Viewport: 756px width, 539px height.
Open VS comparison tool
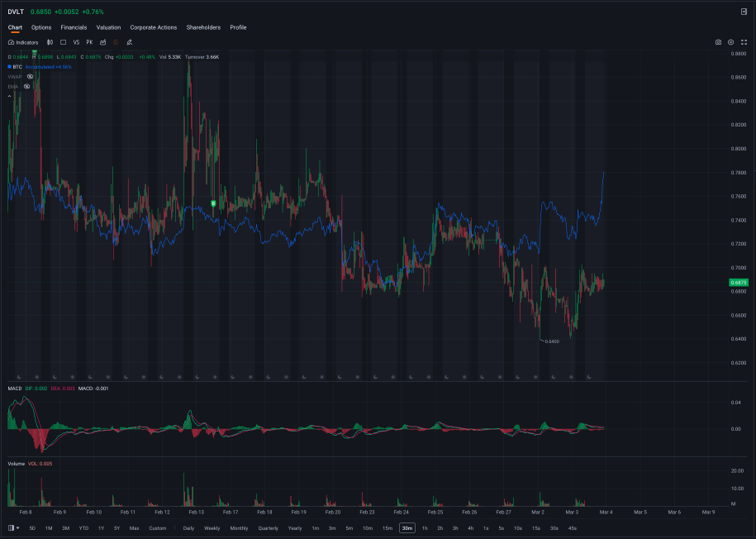76,42
